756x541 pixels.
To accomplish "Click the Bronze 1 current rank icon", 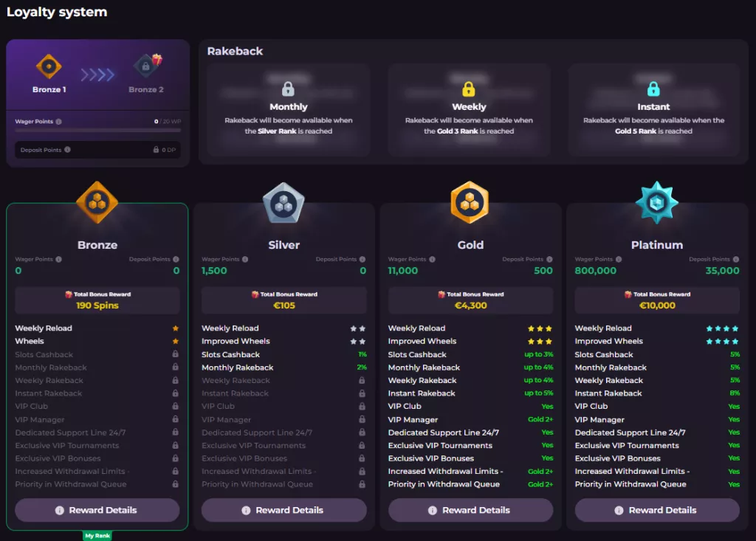I will coord(49,67).
